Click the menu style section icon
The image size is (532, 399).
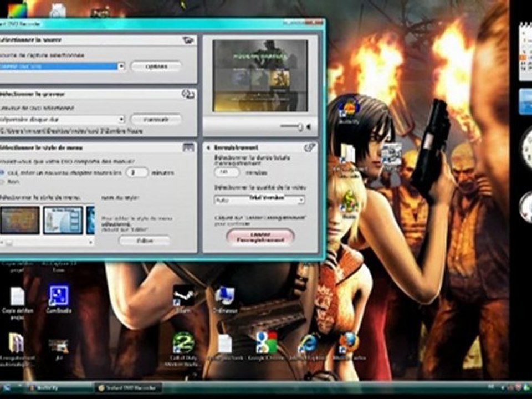pyautogui.click(x=188, y=147)
